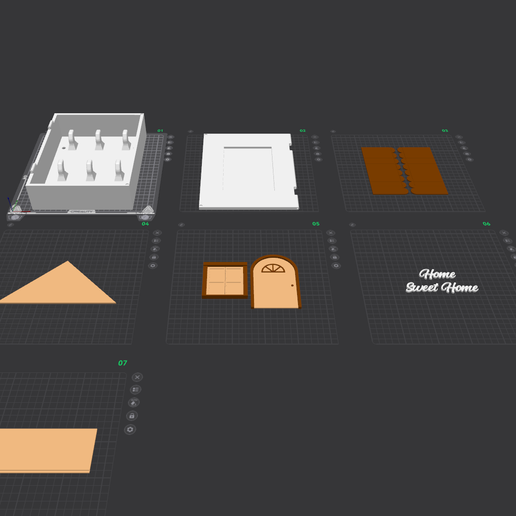The height and width of the screenshot is (516, 516).
Task: Remove plate 03 with its X icon
Action: 459,137
